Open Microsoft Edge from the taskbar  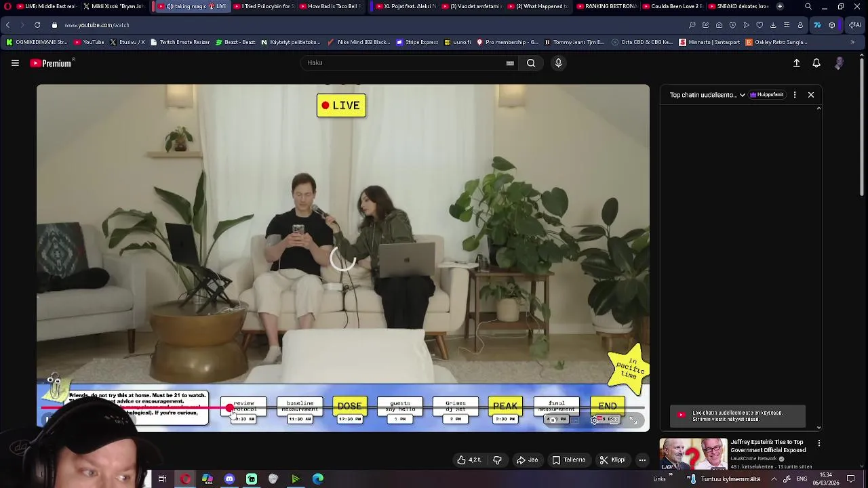(317, 479)
